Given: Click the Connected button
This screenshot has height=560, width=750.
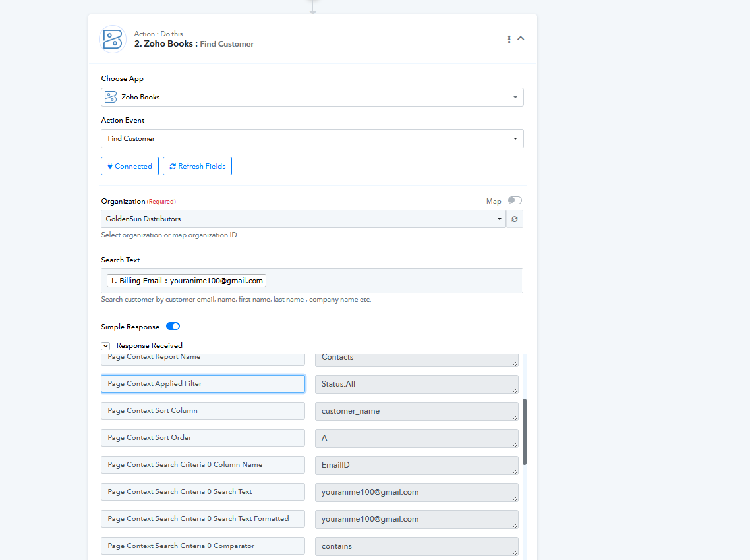Looking at the screenshot, I should click(x=130, y=166).
